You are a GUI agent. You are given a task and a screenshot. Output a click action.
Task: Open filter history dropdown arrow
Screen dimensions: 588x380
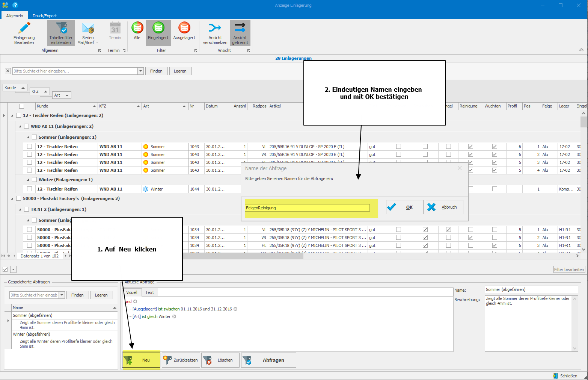coord(13,269)
